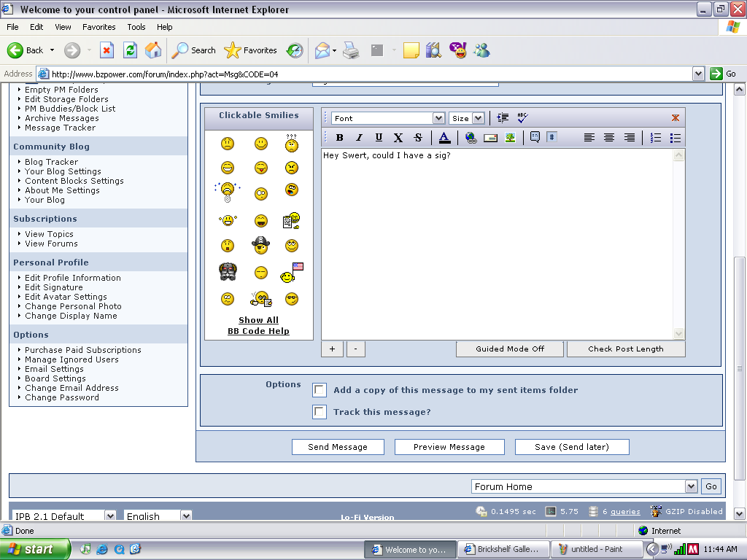Viewport: 747px width, 560px height.
Task: Toggle Guided Mode Off button
Action: (510, 349)
